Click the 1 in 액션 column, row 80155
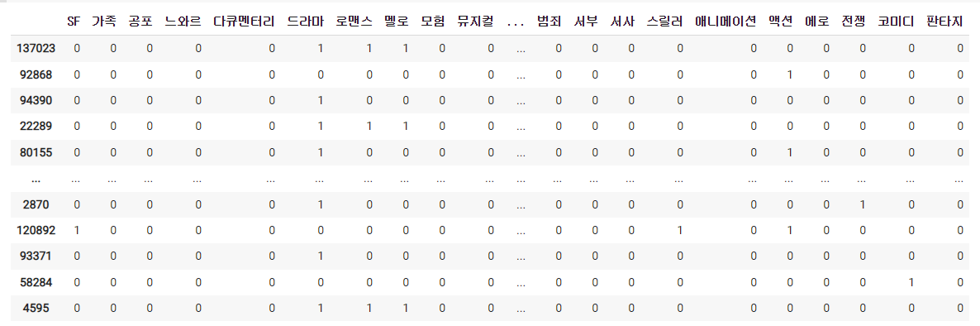980x326 pixels. [789, 153]
